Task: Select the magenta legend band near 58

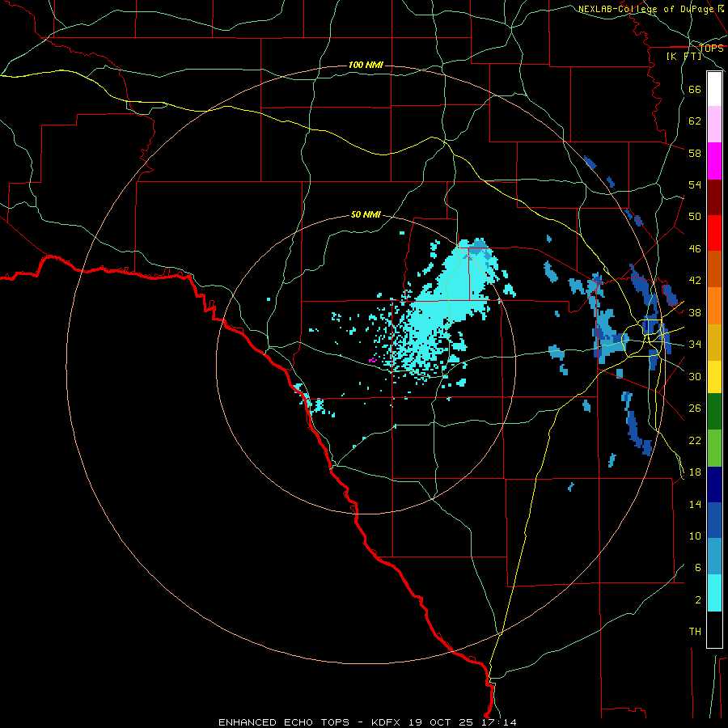Action: [714, 161]
